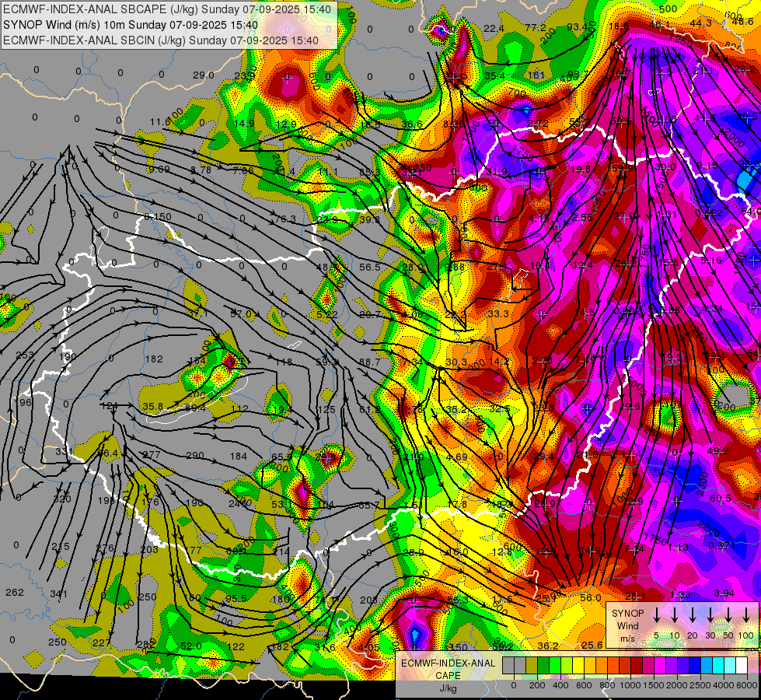
Task: Click the map value '76.3'
Action: [x=285, y=219]
